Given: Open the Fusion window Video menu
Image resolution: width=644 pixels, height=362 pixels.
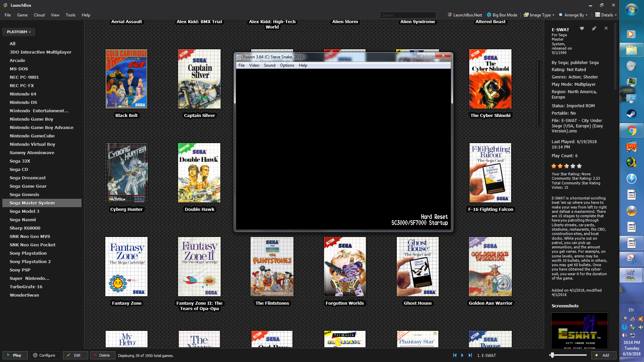Looking at the screenshot, I should pos(254,65).
